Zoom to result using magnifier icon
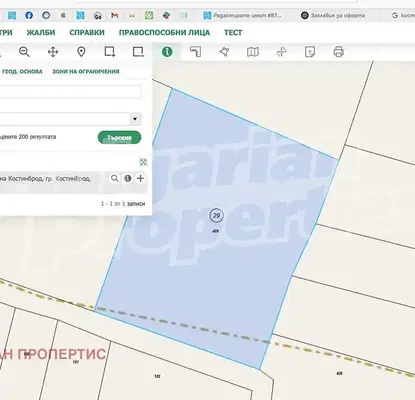Viewport: 415px width, 400px height. click(x=114, y=178)
